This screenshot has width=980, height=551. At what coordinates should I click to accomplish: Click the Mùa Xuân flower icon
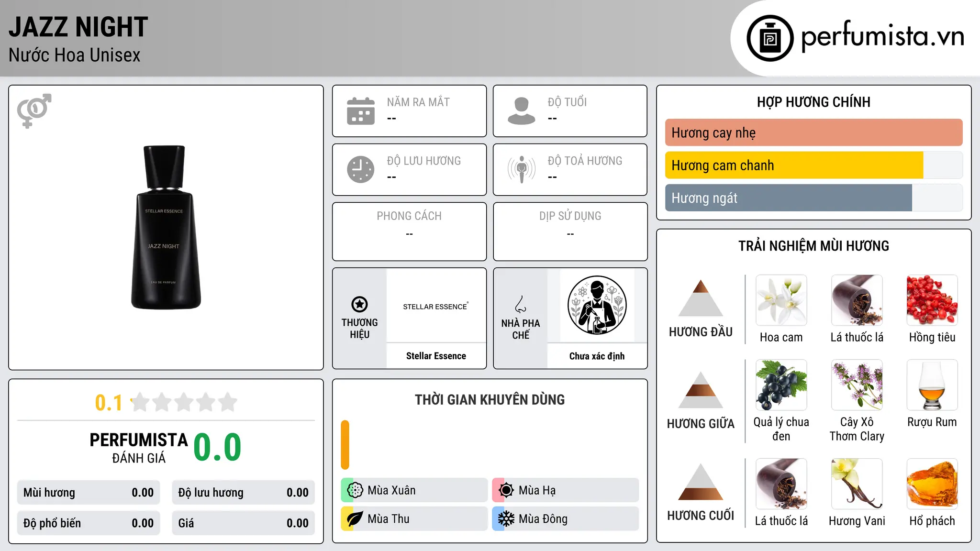pos(355,490)
